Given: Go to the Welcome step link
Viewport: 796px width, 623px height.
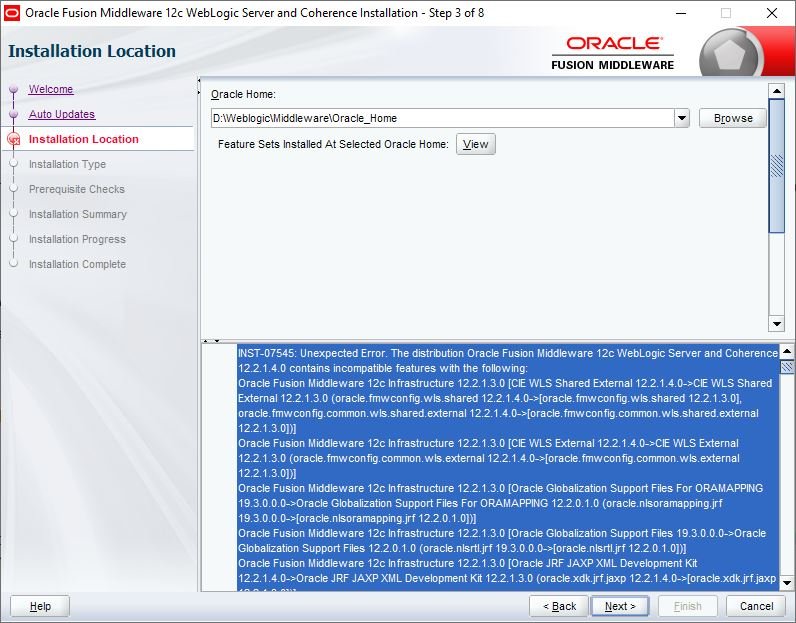Looking at the screenshot, I should tap(51, 89).
